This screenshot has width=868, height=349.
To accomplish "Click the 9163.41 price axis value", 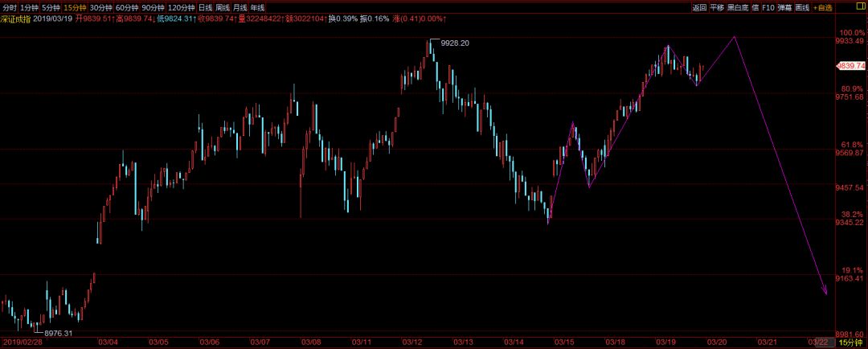I will (850, 278).
